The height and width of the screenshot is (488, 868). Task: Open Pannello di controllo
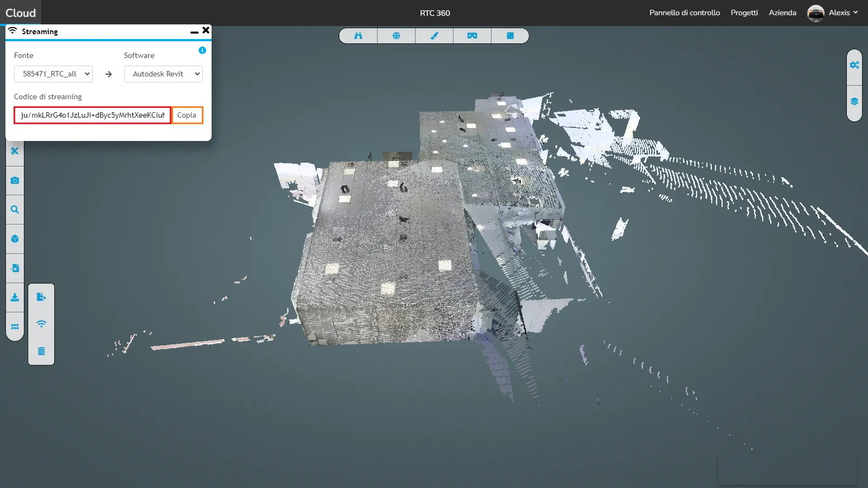point(685,12)
